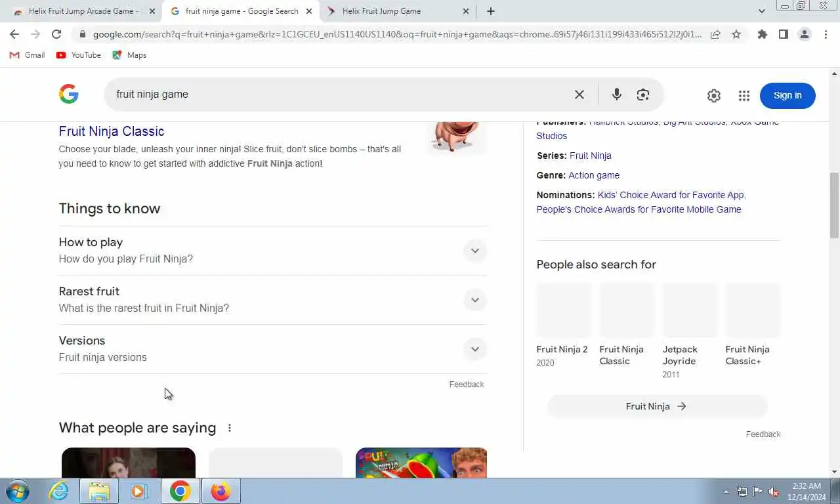
Task: Open the Maps bookmark
Action: (x=129, y=55)
